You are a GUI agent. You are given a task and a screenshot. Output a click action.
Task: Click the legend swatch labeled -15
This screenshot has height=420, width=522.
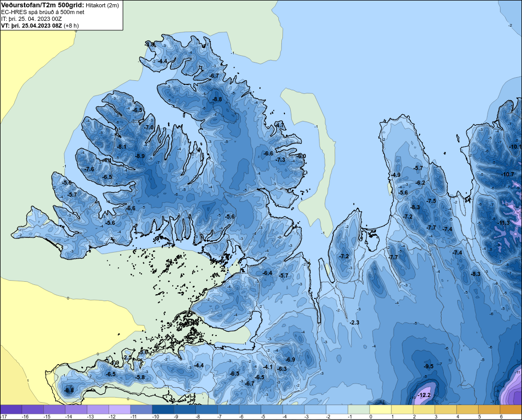[x=54, y=410]
